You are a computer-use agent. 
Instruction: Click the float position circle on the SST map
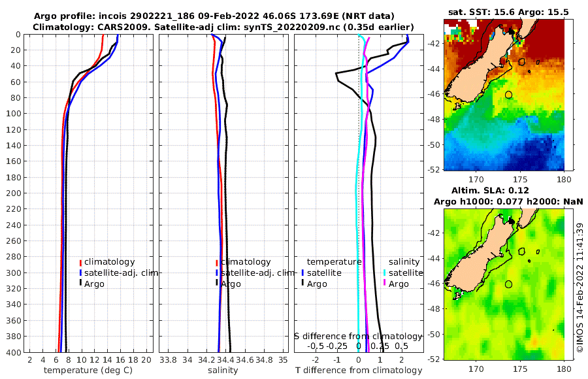[508, 95]
